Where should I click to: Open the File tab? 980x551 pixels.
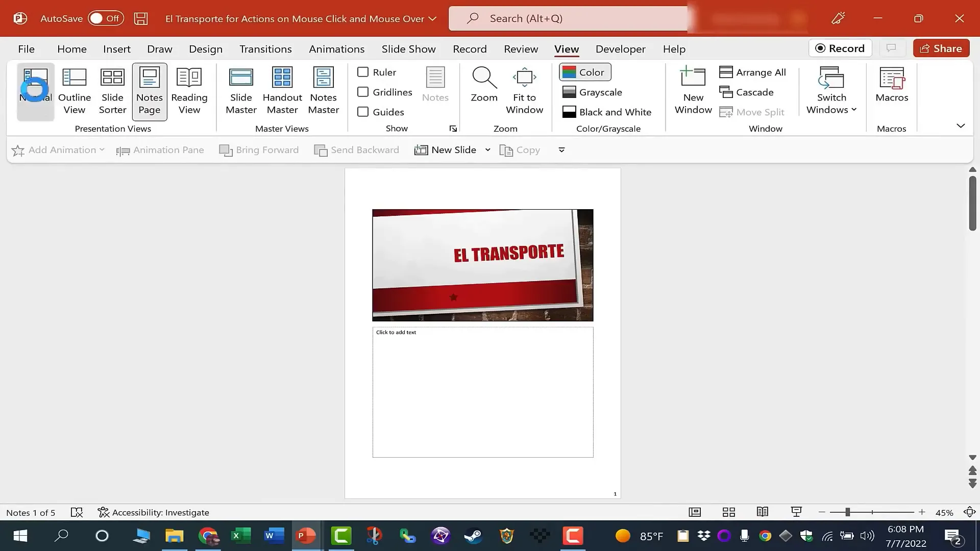[x=27, y=49]
